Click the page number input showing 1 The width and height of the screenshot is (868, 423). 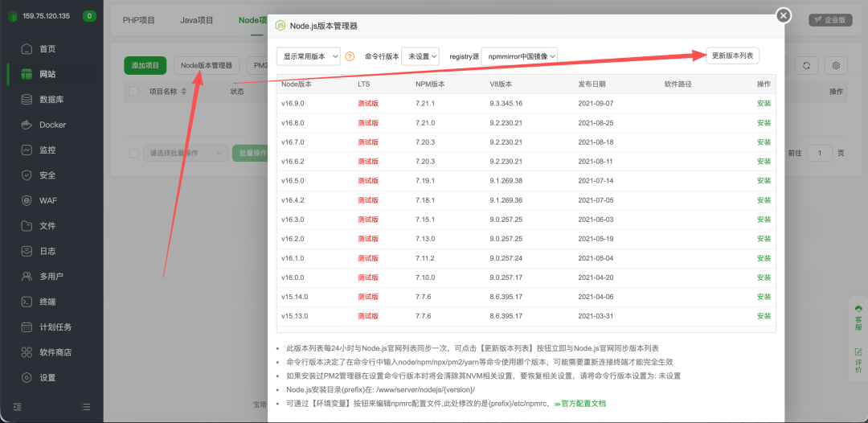point(820,153)
